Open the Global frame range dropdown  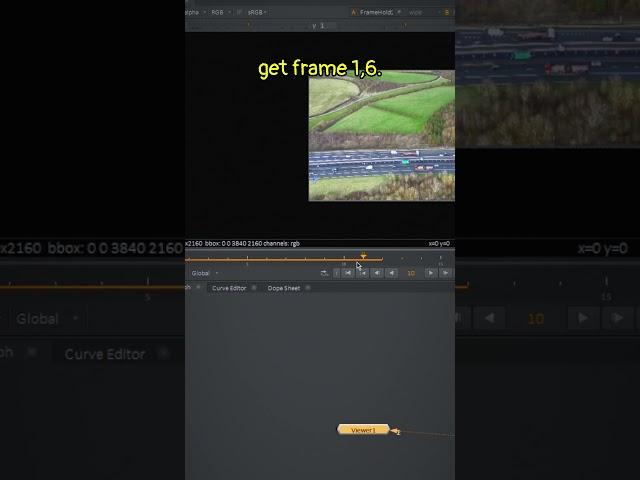click(x=204, y=273)
